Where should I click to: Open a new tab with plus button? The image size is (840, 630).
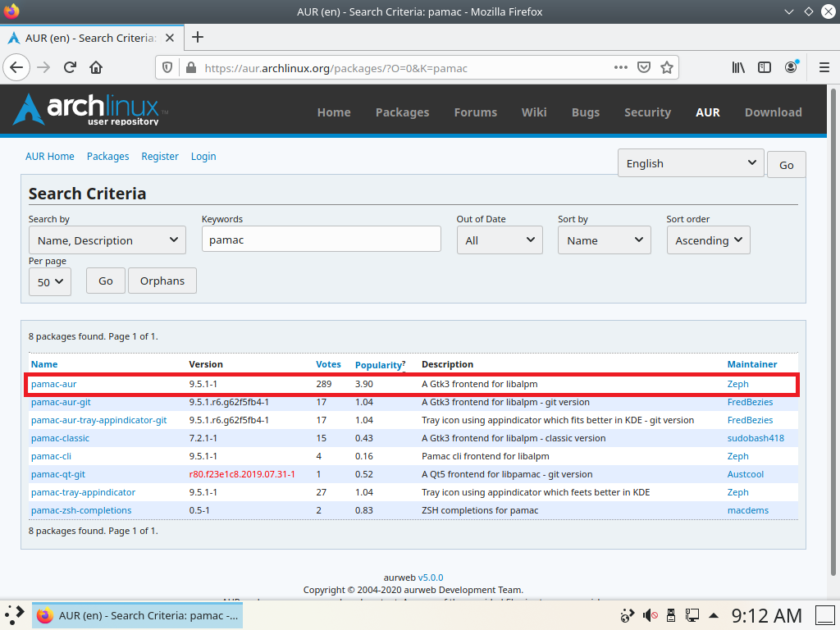pos(198,37)
